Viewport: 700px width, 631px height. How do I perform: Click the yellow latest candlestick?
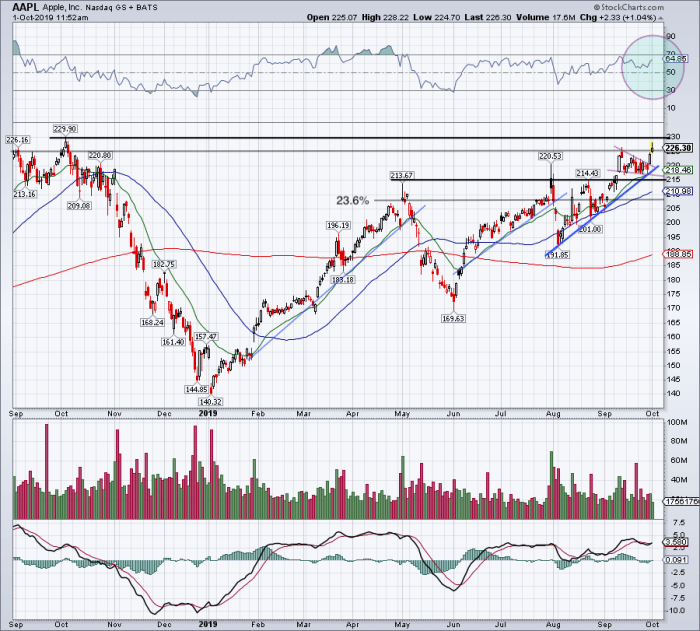coord(652,147)
